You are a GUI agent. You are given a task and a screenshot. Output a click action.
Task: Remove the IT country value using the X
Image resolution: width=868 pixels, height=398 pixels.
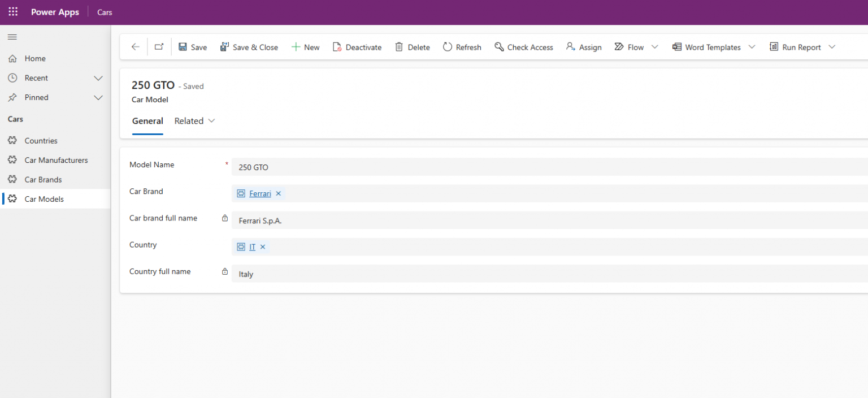[262, 246]
